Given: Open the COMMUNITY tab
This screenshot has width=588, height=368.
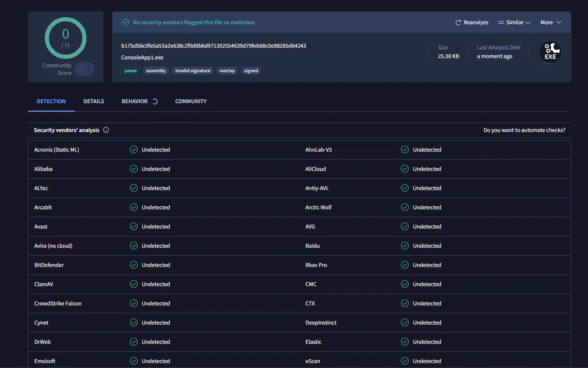Looking at the screenshot, I should (191, 102).
